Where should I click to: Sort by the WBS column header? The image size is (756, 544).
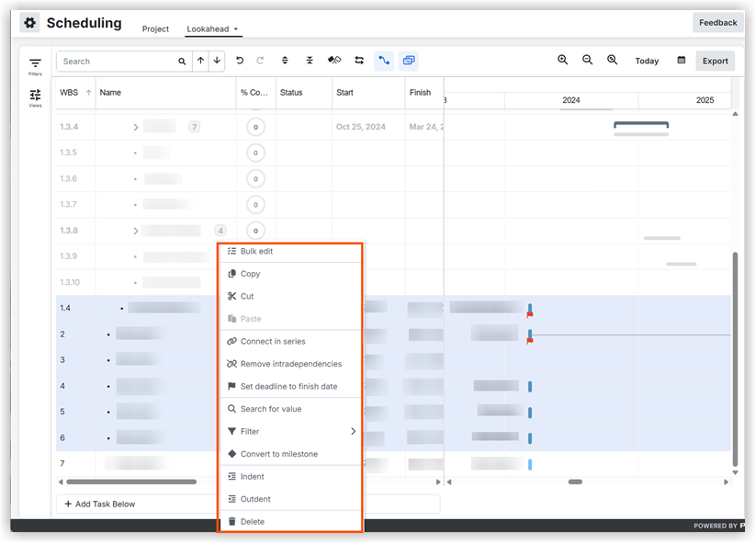click(x=75, y=93)
